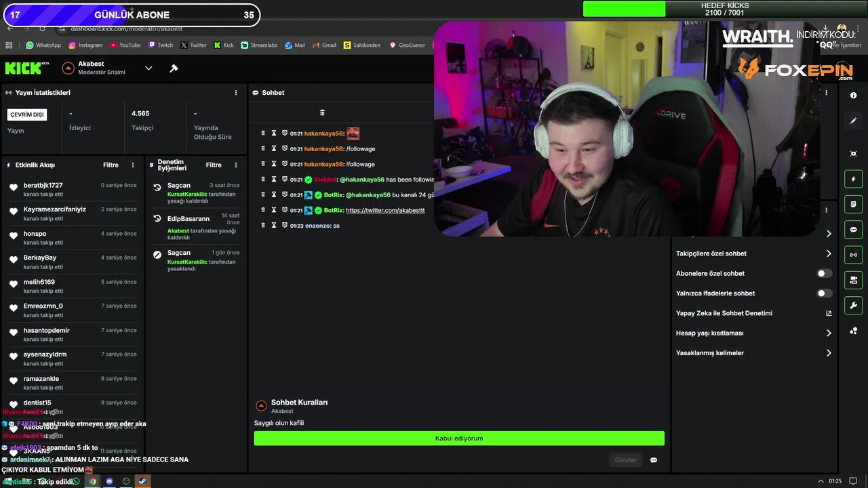Click the Kabul ediyorum button
This screenshot has width=868, height=488.
point(459,439)
